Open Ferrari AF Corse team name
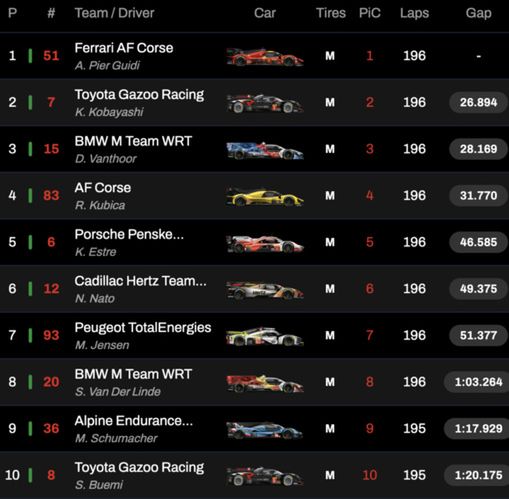 pos(124,48)
